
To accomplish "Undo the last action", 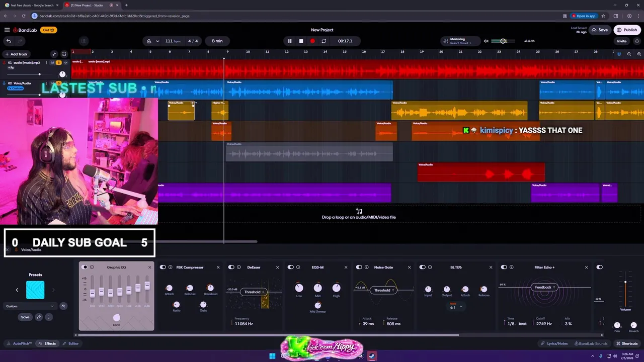I will [9, 41].
